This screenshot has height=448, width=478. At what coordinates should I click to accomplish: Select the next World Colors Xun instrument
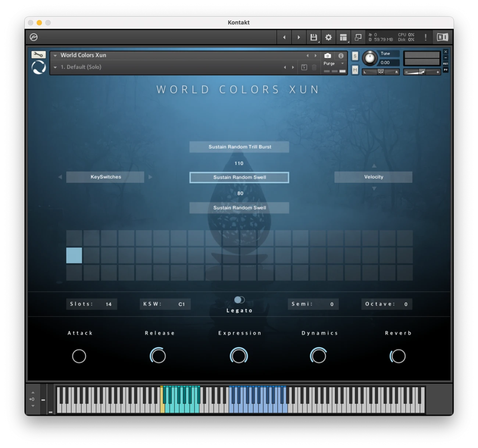pos(315,55)
